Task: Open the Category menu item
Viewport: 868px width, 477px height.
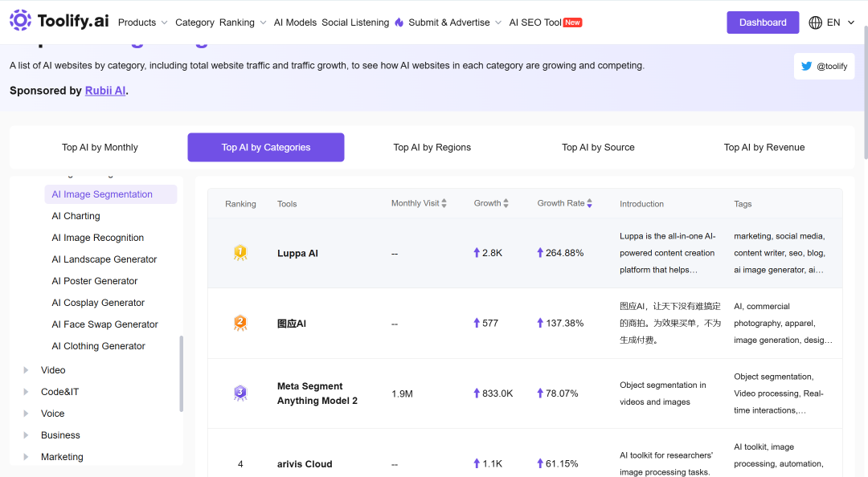Action: pos(194,22)
